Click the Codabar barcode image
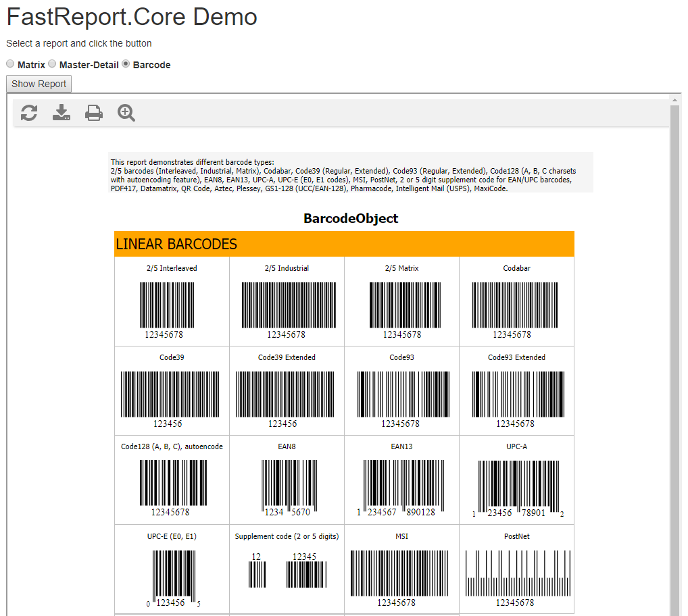Screen dimensions: 688x616 [515, 305]
